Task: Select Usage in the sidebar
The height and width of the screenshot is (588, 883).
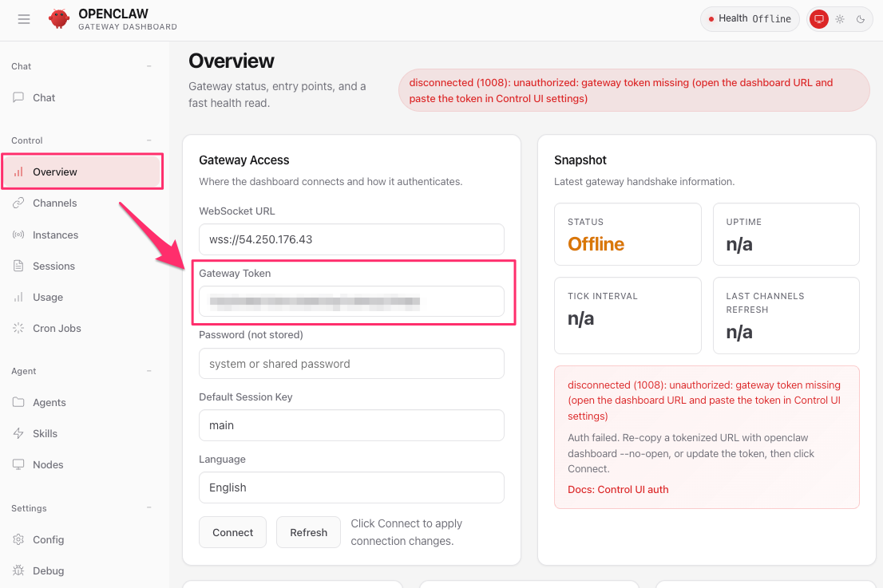Action: (x=48, y=297)
